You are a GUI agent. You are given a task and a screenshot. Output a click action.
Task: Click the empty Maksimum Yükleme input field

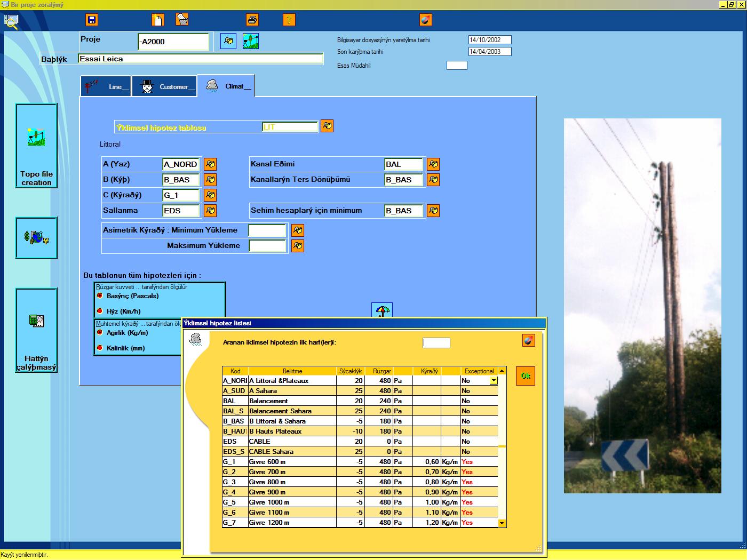(268, 246)
